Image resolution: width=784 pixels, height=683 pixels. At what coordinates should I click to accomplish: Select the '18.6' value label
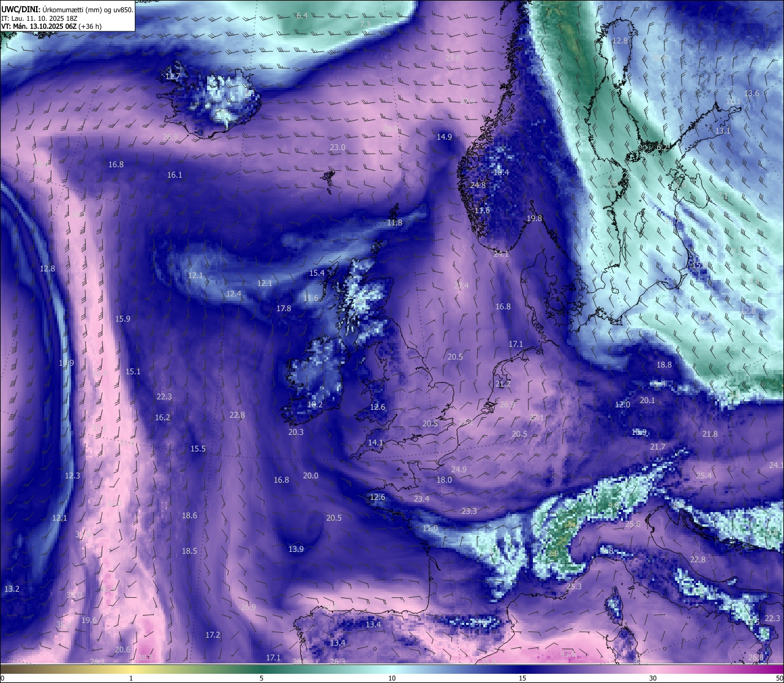point(189,515)
